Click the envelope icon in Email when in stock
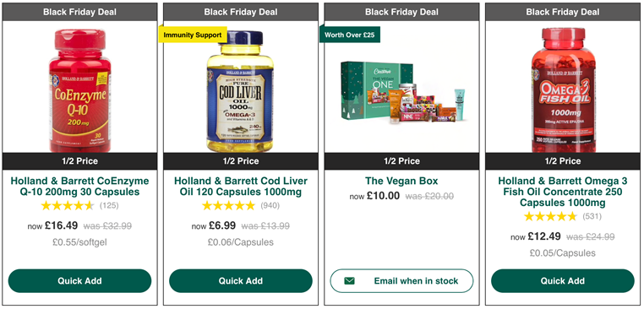Viewport: 644px width, 309px height. 350,281
